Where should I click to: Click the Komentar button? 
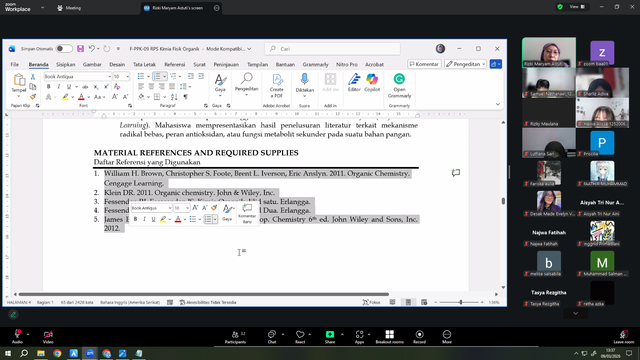[424, 64]
